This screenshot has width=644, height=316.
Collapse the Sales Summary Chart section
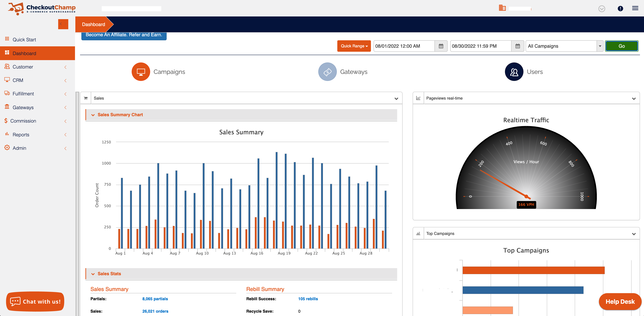[x=93, y=115]
